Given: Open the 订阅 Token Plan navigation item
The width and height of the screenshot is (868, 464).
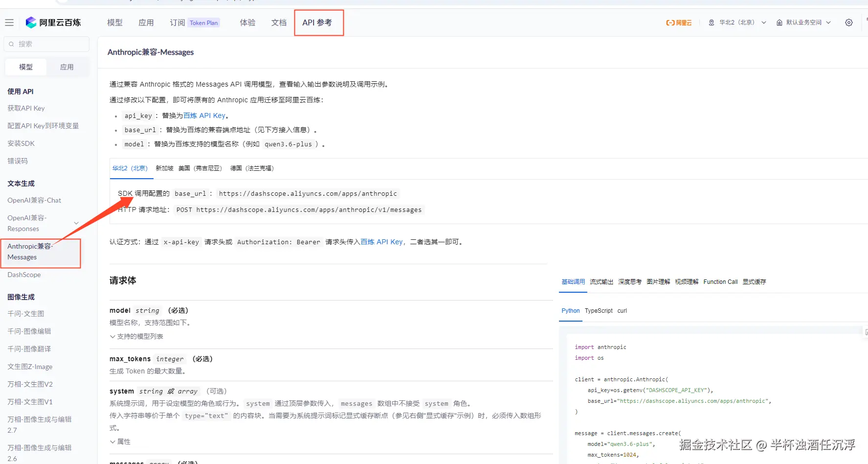Looking at the screenshot, I should click(x=195, y=23).
